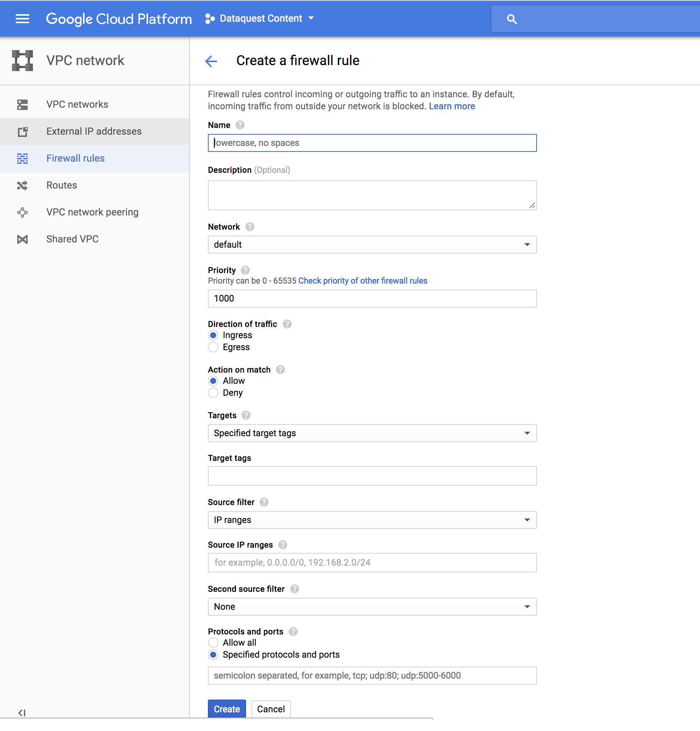
Task: Open VPC network peering page
Action: pos(92,212)
